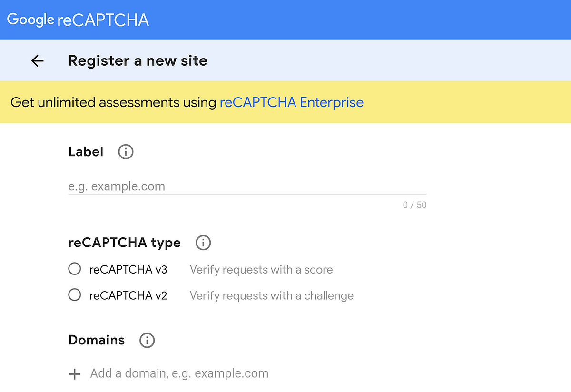Viewport: 571px width, 392px height.
Task: Navigate back using the arrow icon
Action: point(37,60)
